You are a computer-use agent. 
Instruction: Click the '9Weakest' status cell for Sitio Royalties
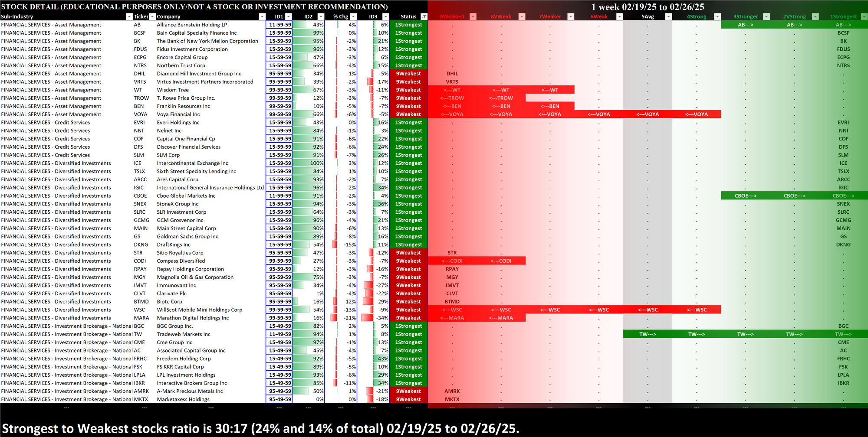[x=408, y=253]
